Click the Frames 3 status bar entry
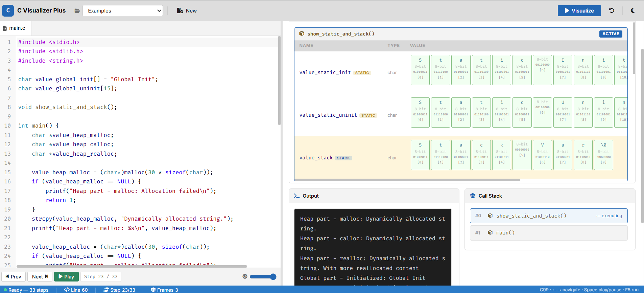The image size is (644, 293). point(164,290)
